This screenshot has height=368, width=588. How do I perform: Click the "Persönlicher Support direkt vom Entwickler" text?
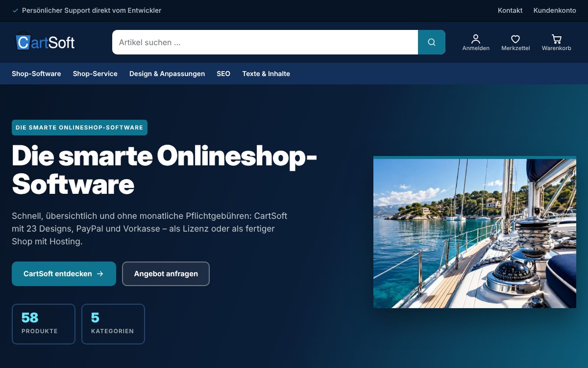tap(92, 10)
